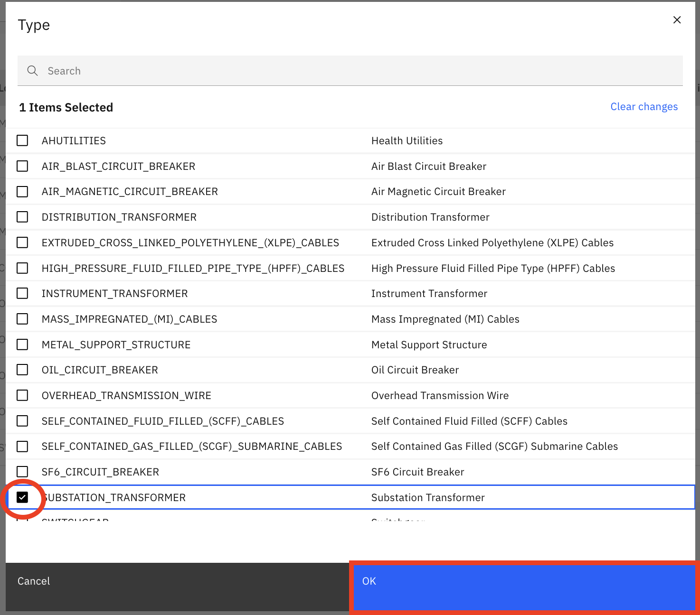Select 'Self Contained Gas Filled (SCGF) Submarine Cables' text
700x615 pixels.
494,447
